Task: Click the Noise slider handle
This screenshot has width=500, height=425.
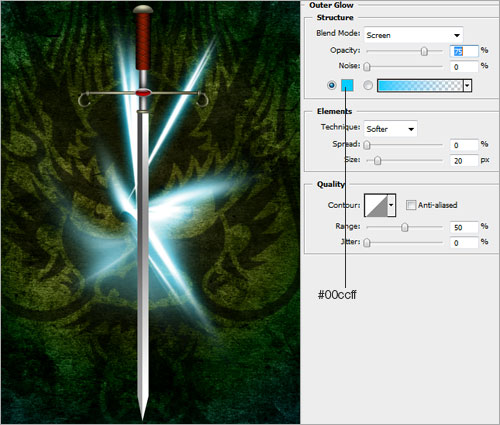Action: [x=367, y=67]
